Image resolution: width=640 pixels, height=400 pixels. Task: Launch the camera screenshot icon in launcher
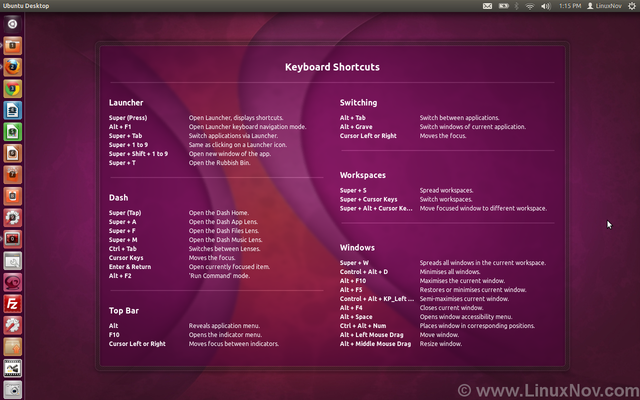click(12, 390)
